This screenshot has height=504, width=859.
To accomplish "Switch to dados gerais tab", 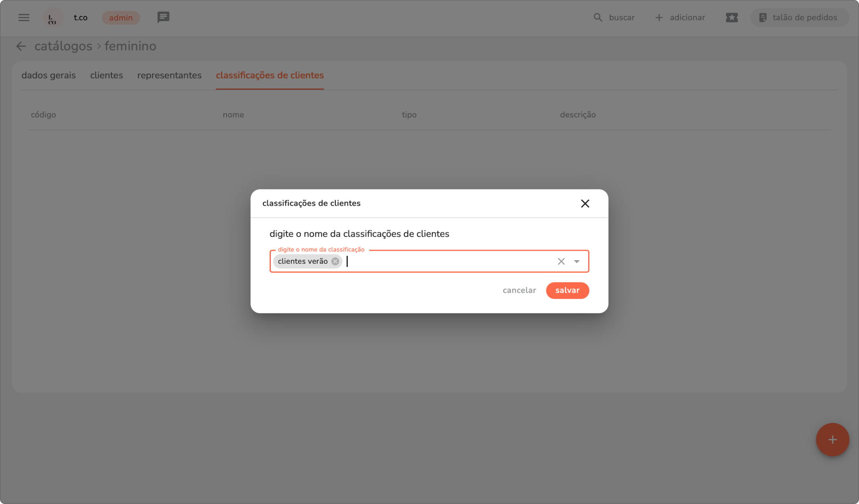I will pyautogui.click(x=48, y=76).
